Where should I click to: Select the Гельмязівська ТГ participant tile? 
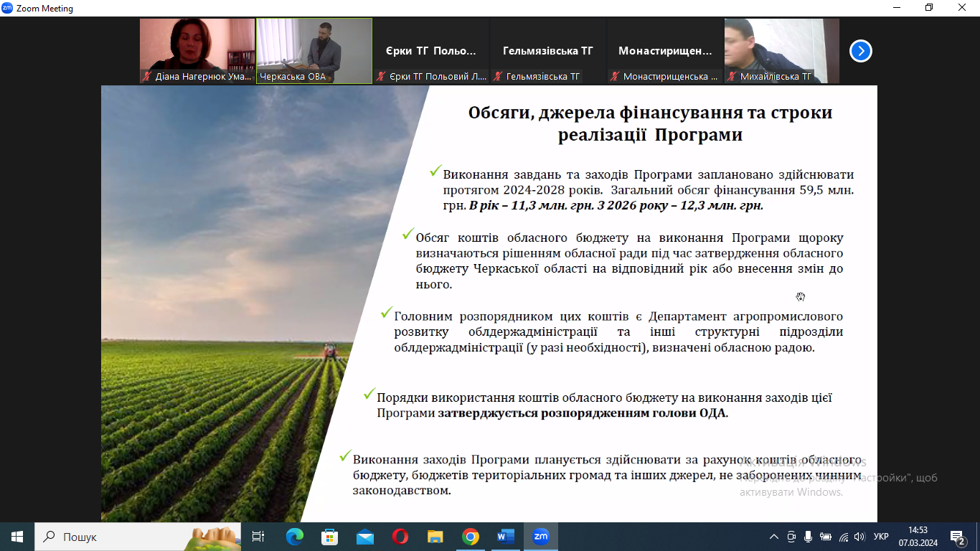pyautogui.click(x=548, y=51)
